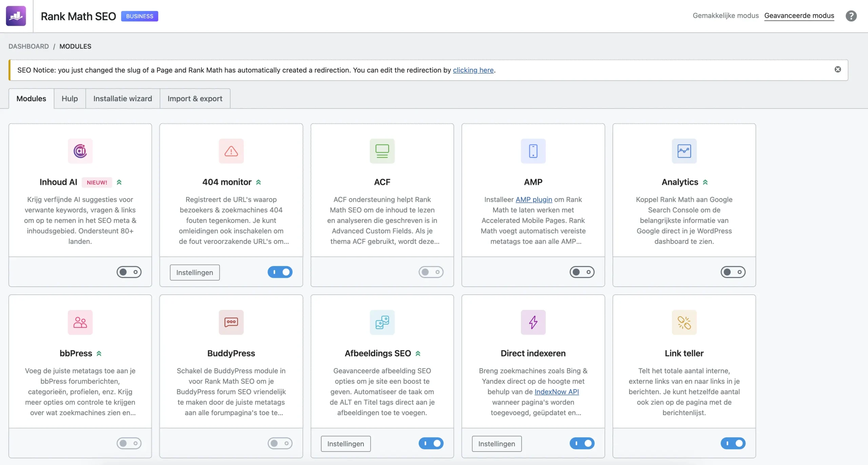Click the Inhoud AI module icon
This screenshot has width=868, height=465.
[x=80, y=151]
